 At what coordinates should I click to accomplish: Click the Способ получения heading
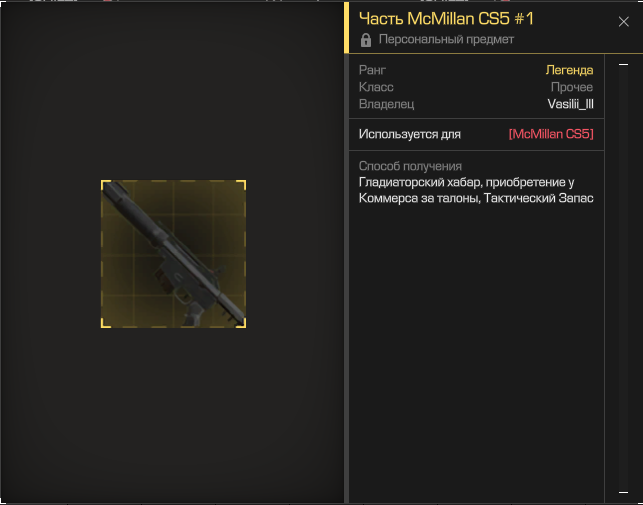click(410, 166)
